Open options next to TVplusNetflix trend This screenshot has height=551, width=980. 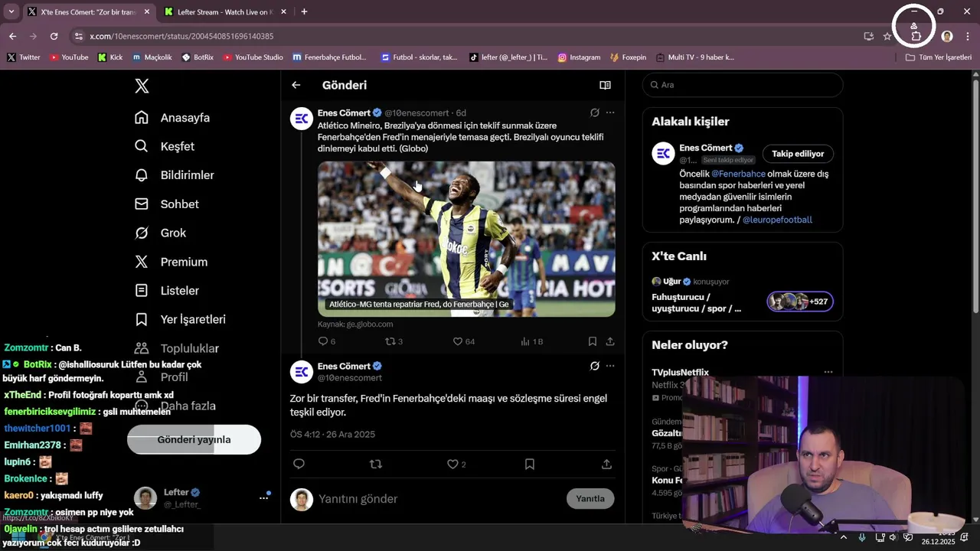(x=828, y=372)
